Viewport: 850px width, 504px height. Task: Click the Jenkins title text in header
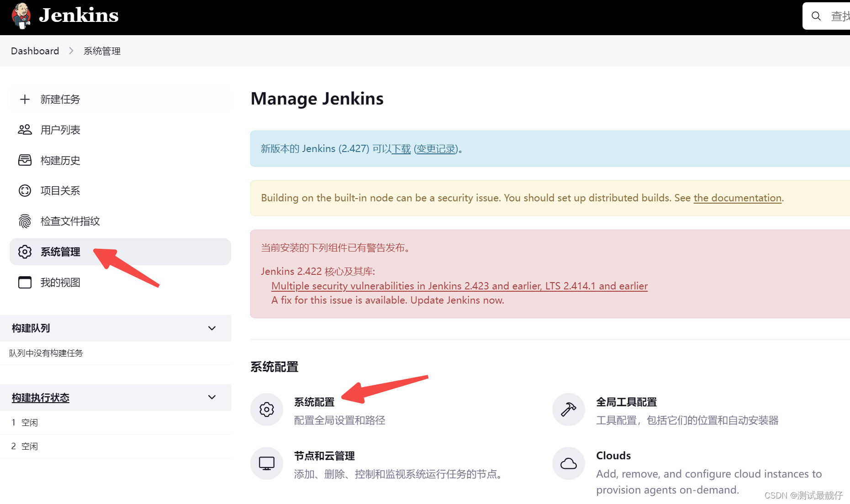tap(79, 16)
